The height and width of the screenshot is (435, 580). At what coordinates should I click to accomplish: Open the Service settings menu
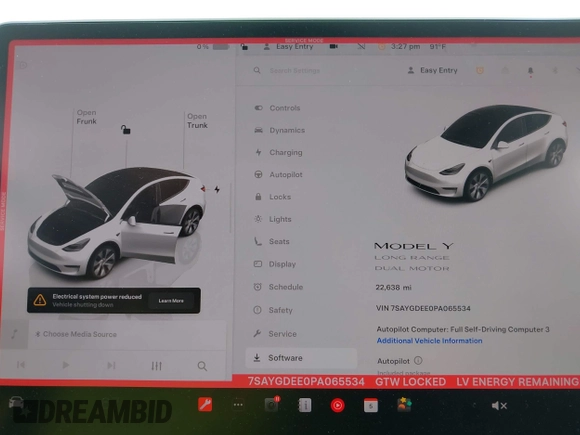(x=275, y=334)
